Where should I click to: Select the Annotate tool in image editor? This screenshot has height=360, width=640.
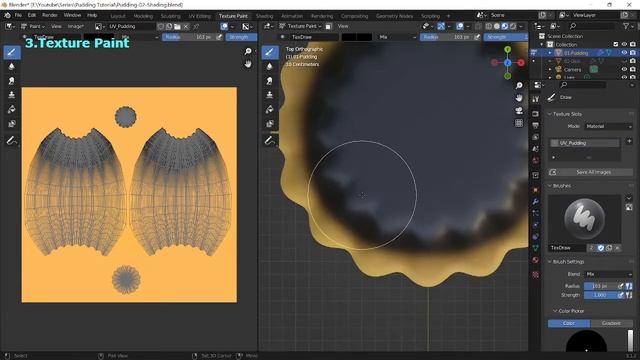coord(11,141)
